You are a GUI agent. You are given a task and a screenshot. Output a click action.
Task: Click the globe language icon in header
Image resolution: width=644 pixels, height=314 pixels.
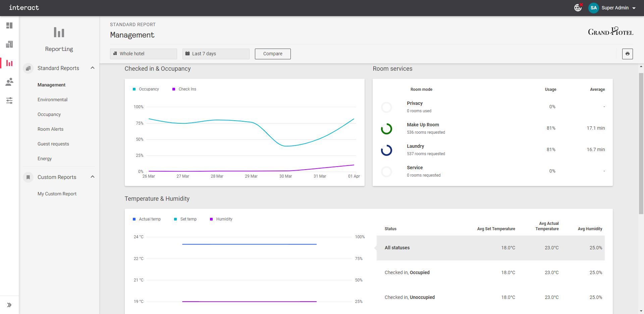[578, 7]
